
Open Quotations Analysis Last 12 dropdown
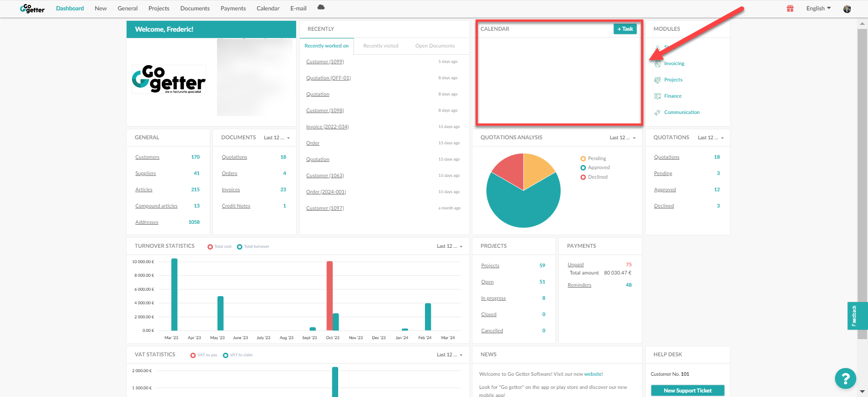[623, 138]
